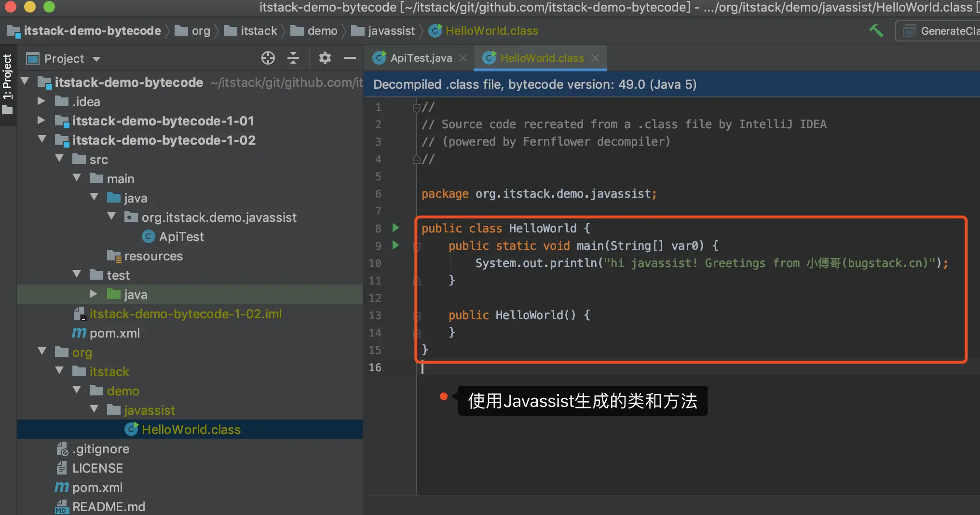Open the Project panel settings gear
980x515 pixels.
(x=325, y=58)
